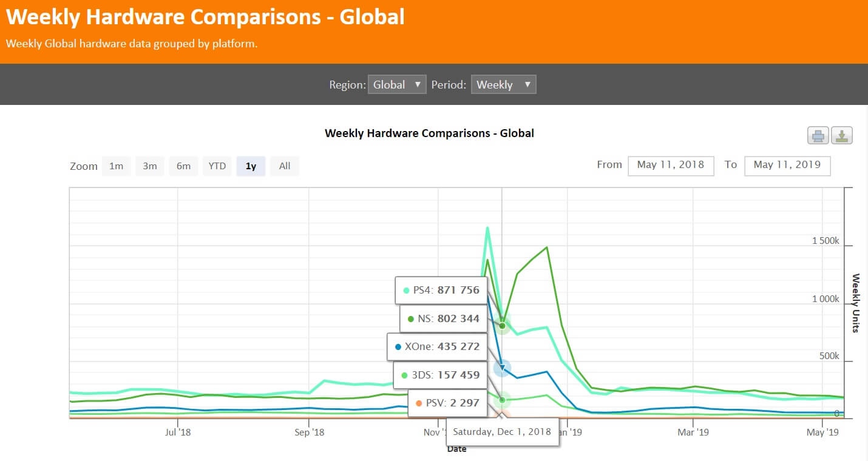Viewport: 868px width, 461px height.
Task: Select the 1y zoom button
Action: [x=251, y=166]
